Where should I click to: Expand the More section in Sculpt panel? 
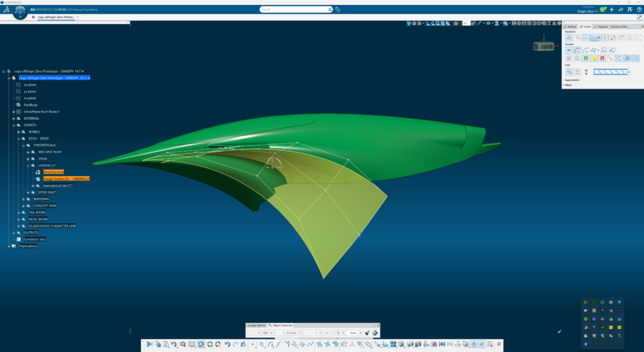point(568,85)
